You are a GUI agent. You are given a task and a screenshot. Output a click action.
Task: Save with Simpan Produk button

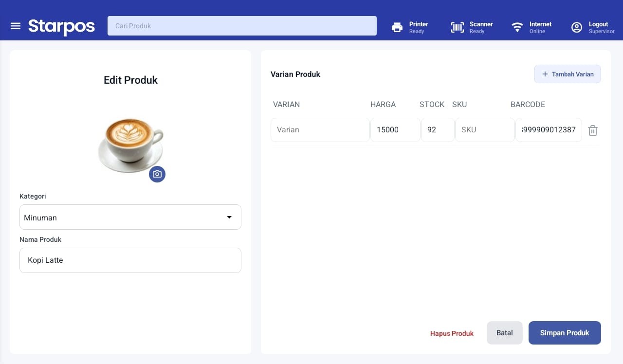565,333
